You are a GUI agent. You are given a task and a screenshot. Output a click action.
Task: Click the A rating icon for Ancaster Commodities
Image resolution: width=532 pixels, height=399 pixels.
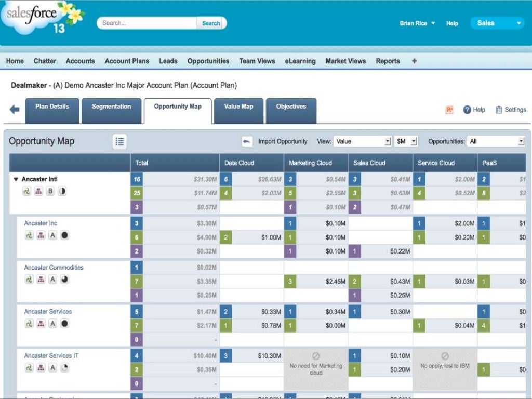[x=52, y=279]
